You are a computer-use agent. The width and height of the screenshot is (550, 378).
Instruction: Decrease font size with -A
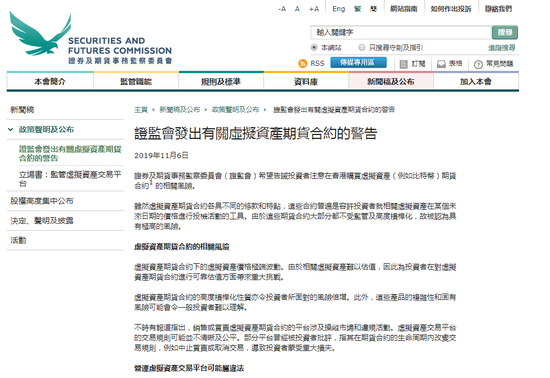pos(282,9)
